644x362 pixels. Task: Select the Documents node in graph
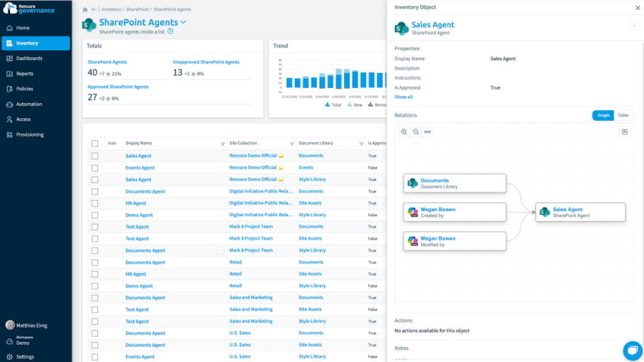click(x=454, y=183)
